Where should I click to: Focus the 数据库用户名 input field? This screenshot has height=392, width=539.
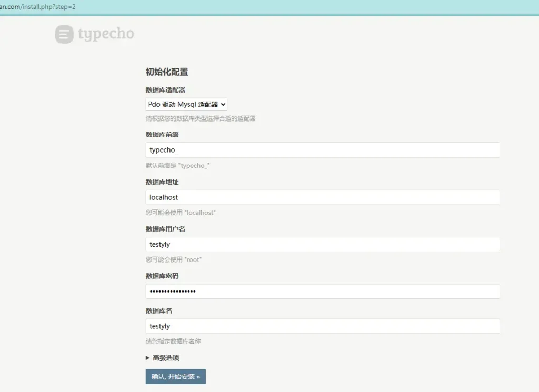point(322,244)
